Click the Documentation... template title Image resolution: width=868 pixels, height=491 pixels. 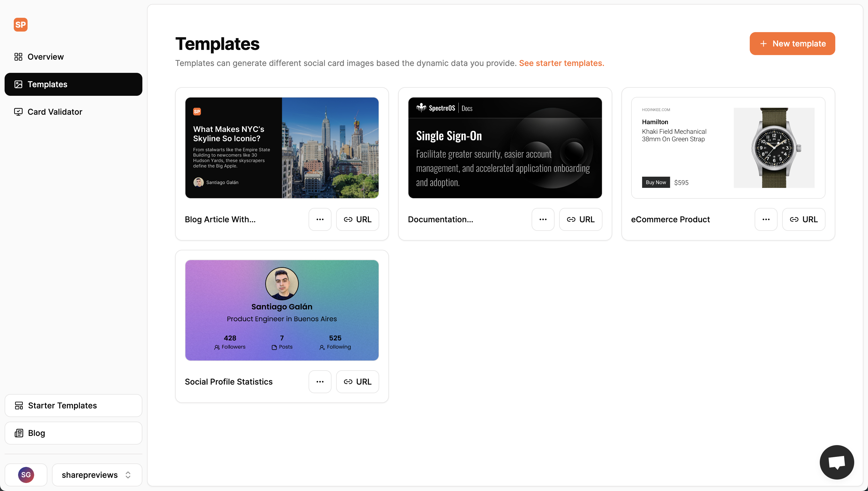click(440, 219)
